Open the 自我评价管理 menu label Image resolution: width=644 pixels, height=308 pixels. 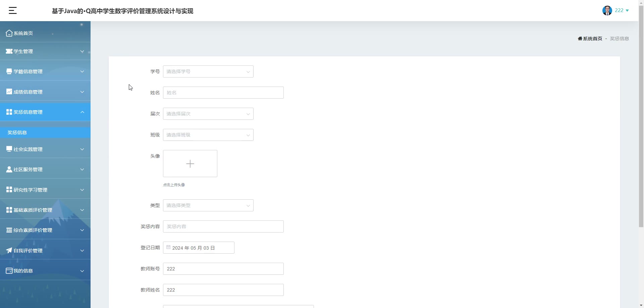tap(28, 251)
